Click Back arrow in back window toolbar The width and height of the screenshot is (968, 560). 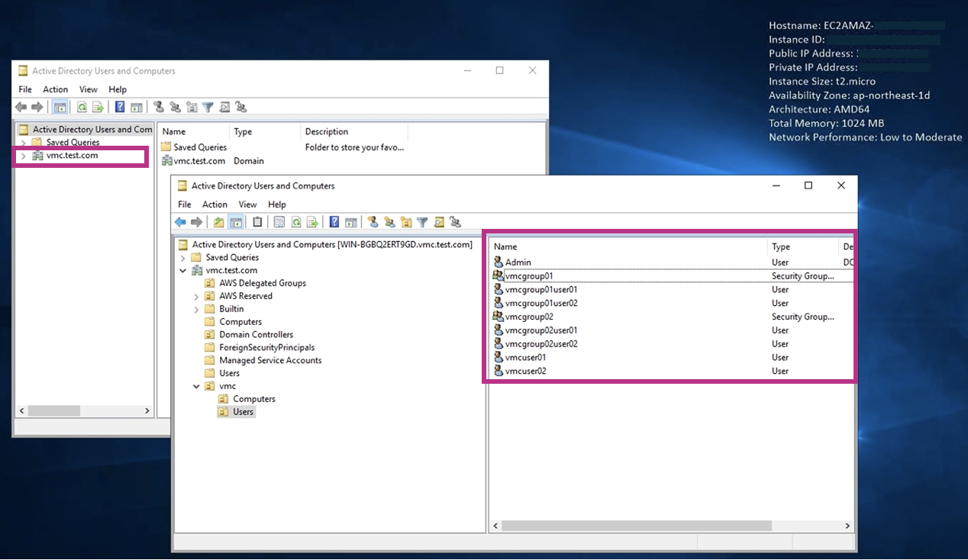tap(21, 107)
